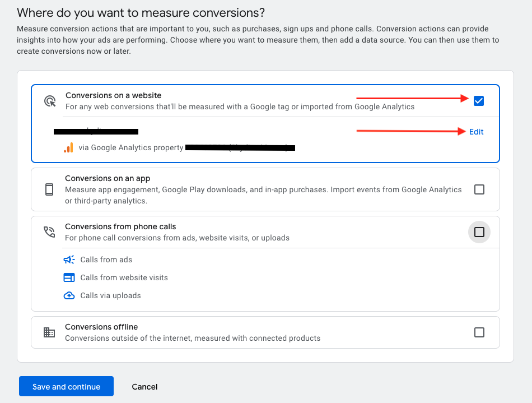The height and width of the screenshot is (403, 532).
Task: Open the Edit link for website data source
Action: [476, 132]
